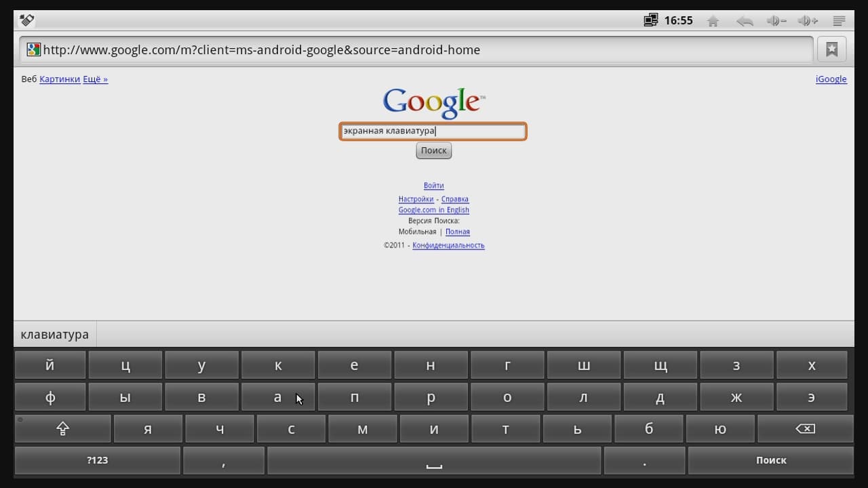Open the Настройки link
This screenshot has height=488, width=868.
tap(416, 199)
